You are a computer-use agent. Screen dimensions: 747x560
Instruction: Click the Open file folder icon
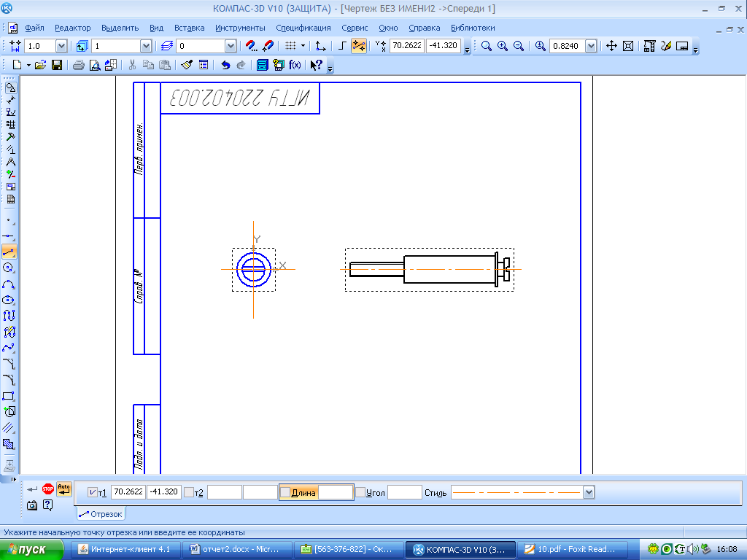[x=40, y=65]
